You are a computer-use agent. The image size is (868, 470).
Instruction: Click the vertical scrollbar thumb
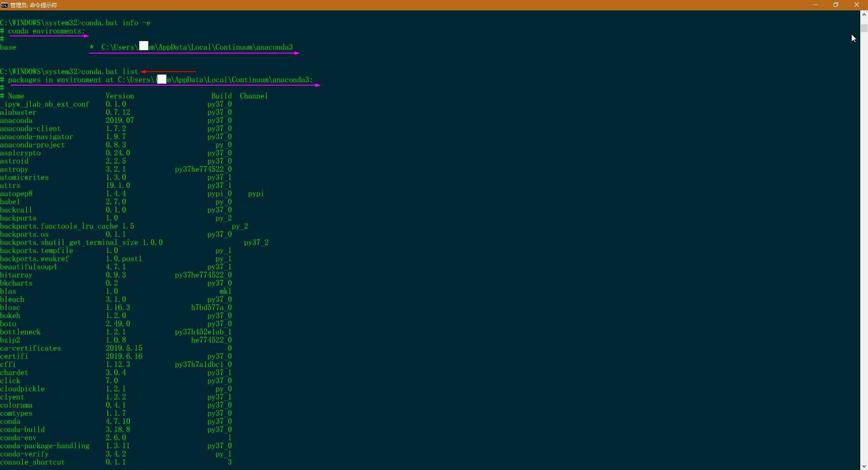864,28
